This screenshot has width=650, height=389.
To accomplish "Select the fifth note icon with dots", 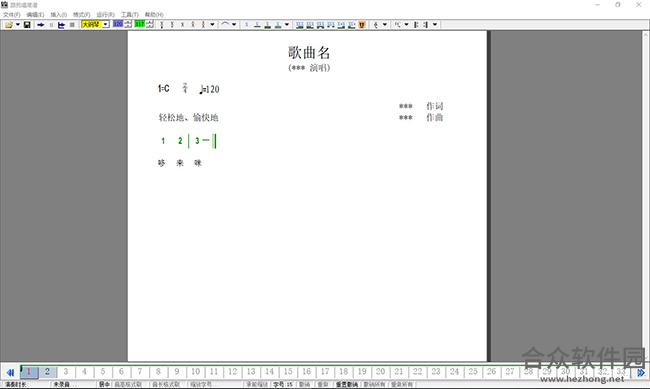I will click(x=203, y=25).
